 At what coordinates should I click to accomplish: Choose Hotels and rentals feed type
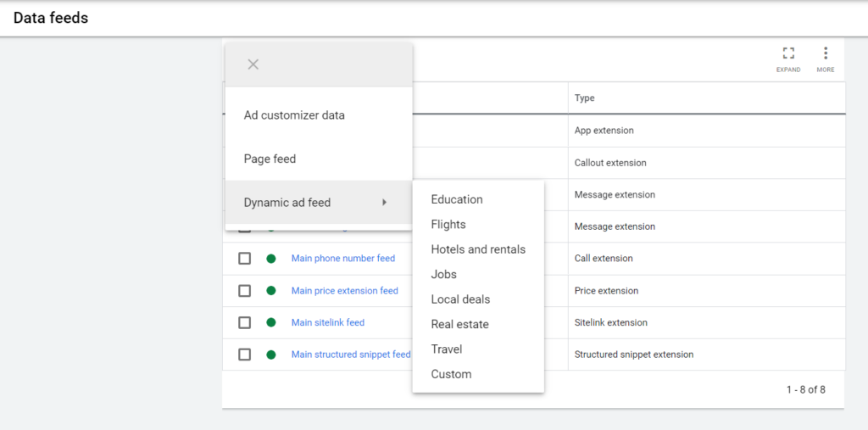(478, 249)
